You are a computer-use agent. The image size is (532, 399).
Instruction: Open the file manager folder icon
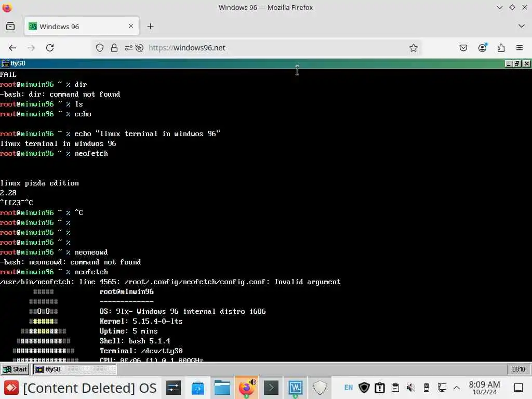[222, 388]
